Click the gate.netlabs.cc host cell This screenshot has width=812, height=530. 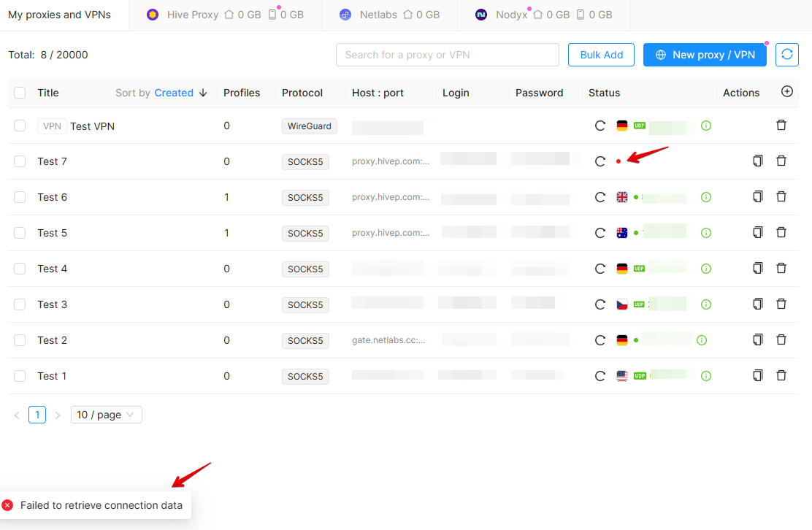[x=388, y=340]
